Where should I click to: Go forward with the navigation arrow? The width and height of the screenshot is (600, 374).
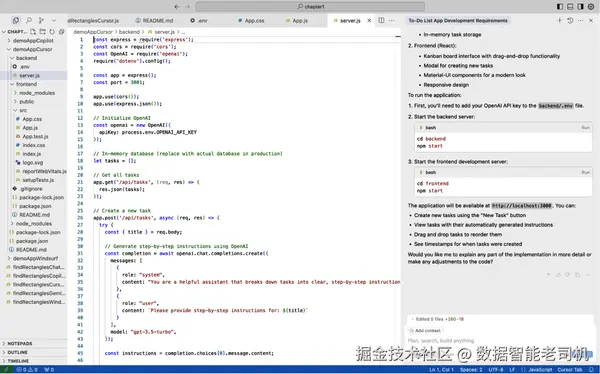point(188,7)
